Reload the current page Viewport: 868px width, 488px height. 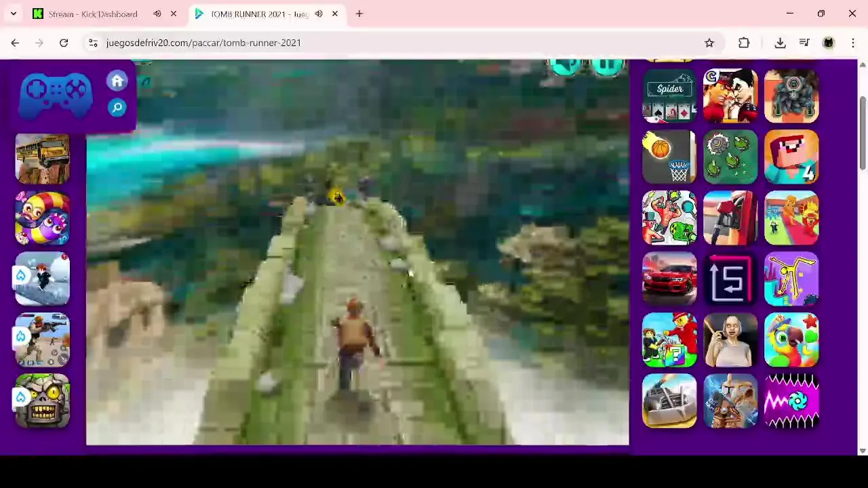click(x=64, y=43)
